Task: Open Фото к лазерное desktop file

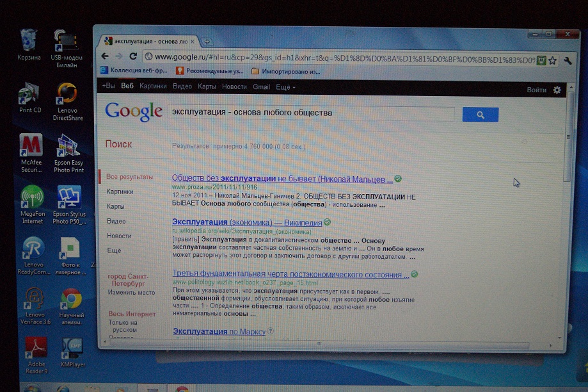Action: click(x=70, y=256)
